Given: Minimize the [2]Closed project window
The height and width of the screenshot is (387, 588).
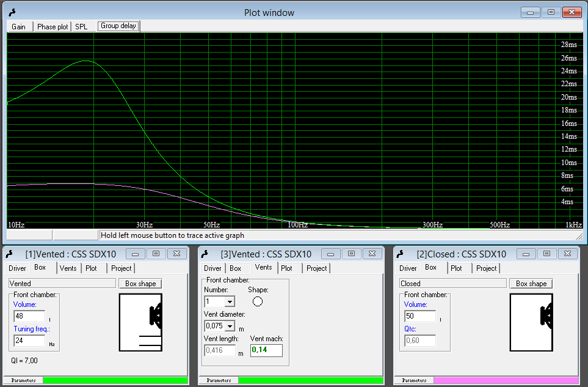Looking at the screenshot, I should coord(526,254).
